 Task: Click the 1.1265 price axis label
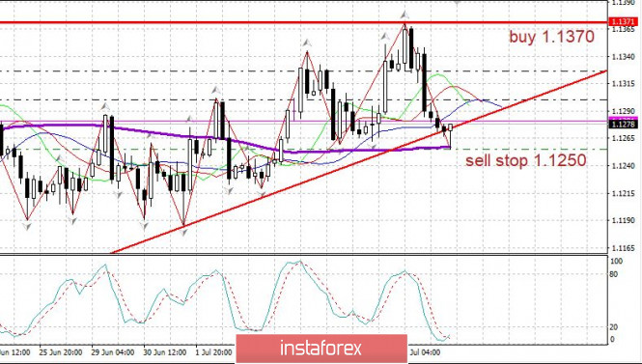[x=623, y=138]
